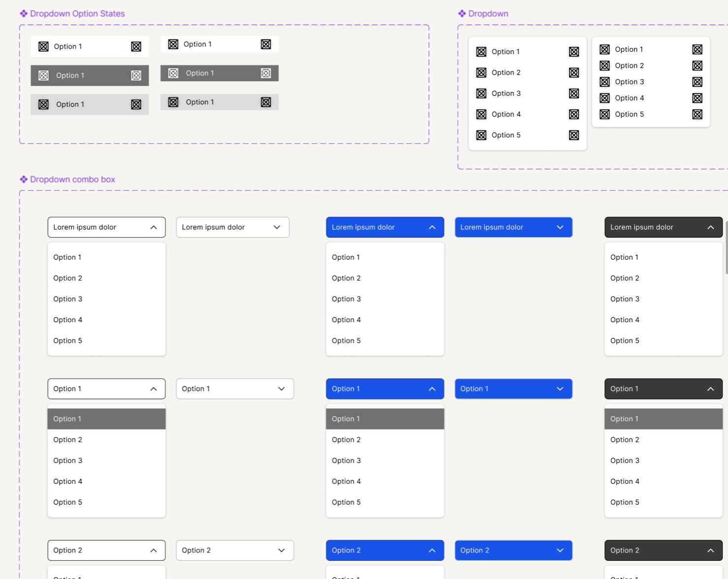Toggle the box icon next to Option 5 in the right Dropdown column

tap(604, 114)
